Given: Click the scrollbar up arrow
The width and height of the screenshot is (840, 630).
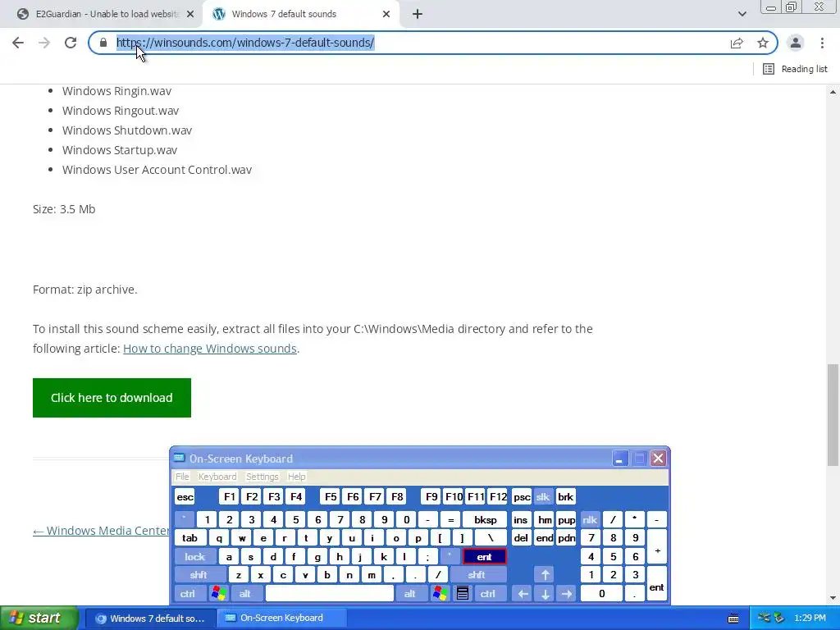Looking at the screenshot, I should coord(833,92).
